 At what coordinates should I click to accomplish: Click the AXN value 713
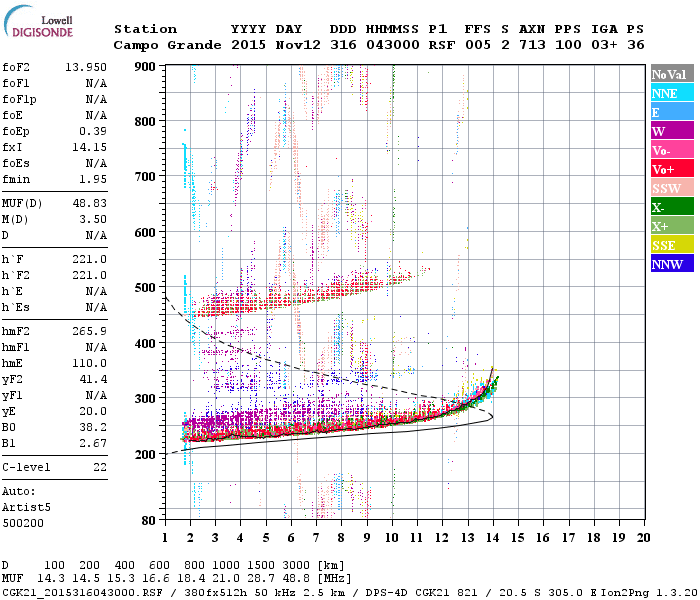tap(532, 45)
